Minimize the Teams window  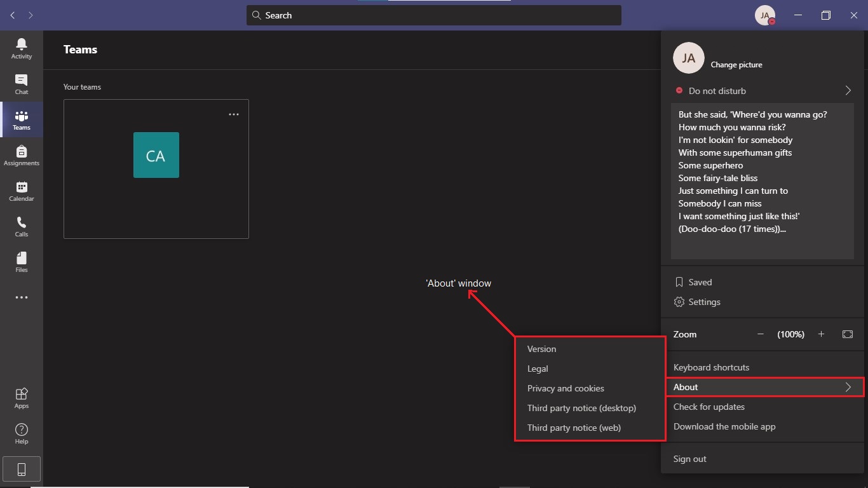coord(798,15)
